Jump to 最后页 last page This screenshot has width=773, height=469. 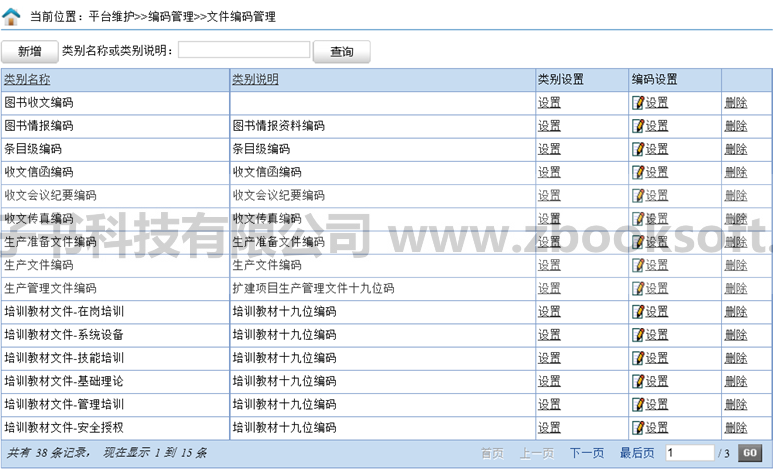(637, 453)
